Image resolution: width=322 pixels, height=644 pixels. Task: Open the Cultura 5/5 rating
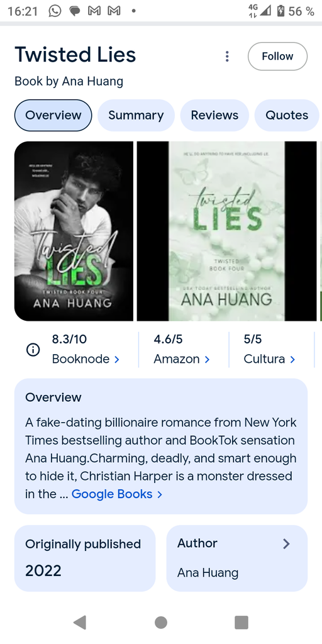(269, 350)
